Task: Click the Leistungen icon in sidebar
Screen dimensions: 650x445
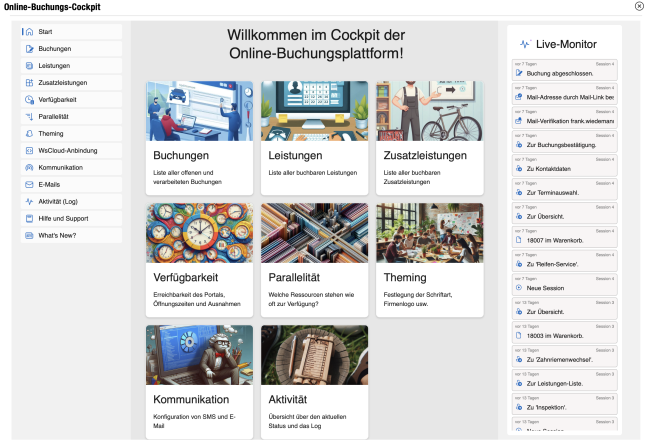Action: (x=28, y=65)
